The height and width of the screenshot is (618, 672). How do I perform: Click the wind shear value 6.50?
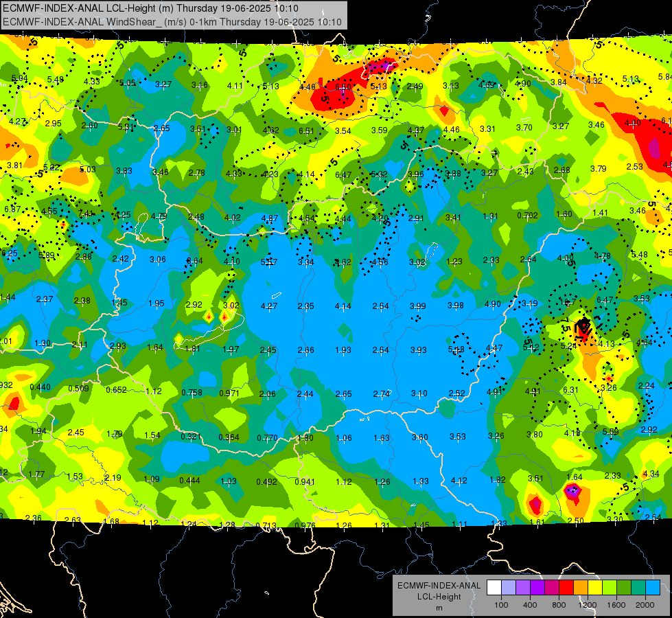coord(343,87)
